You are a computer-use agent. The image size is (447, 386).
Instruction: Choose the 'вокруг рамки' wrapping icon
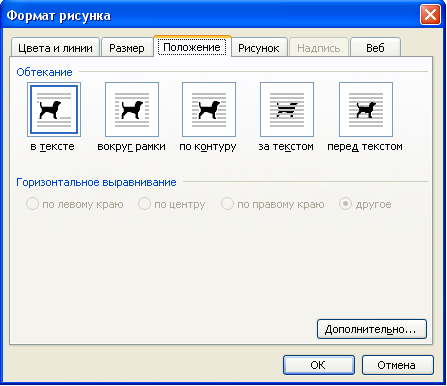[132, 109]
